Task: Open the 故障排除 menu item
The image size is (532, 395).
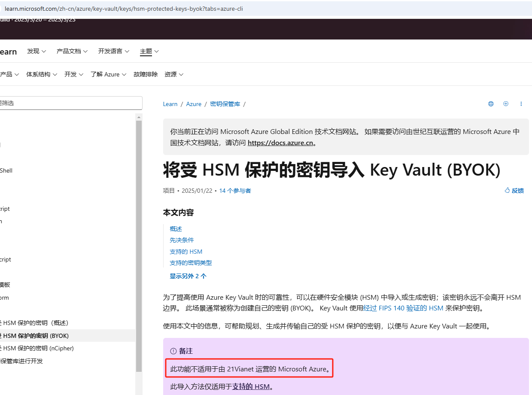Action: (x=146, y=74)
